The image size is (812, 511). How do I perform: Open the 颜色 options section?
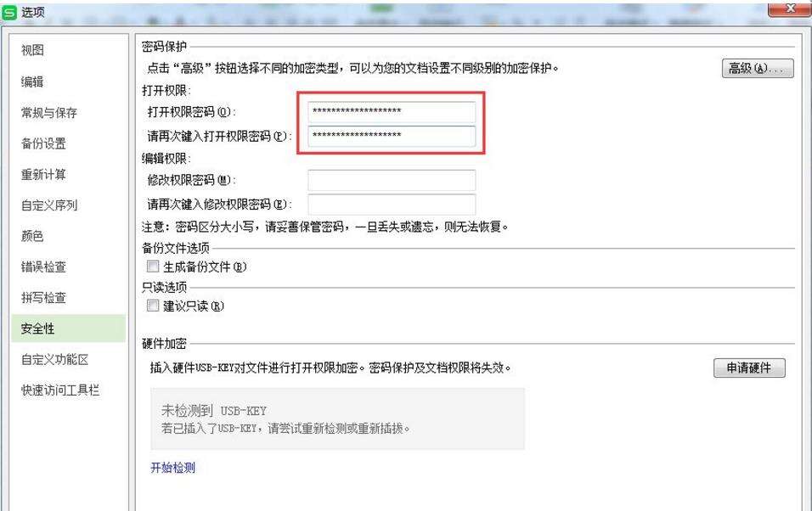[32, 236]
